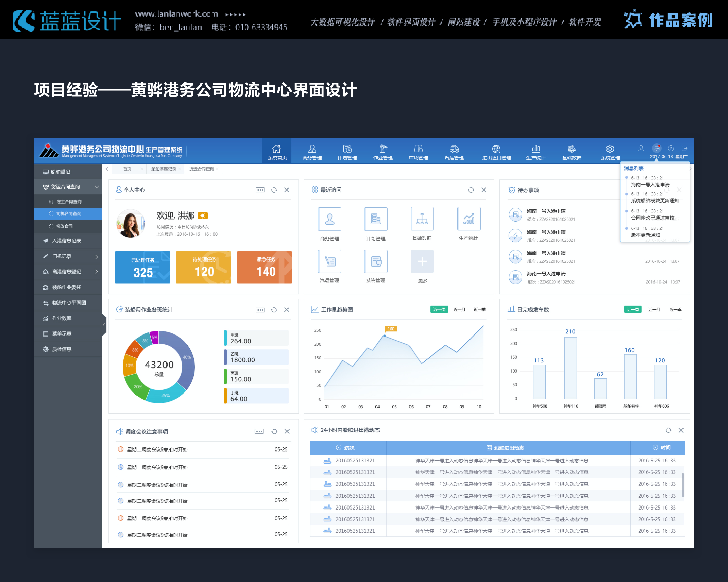Click the 库场管理 navigation icon
Screen dimensions: 728x582
tap(418, 149)
